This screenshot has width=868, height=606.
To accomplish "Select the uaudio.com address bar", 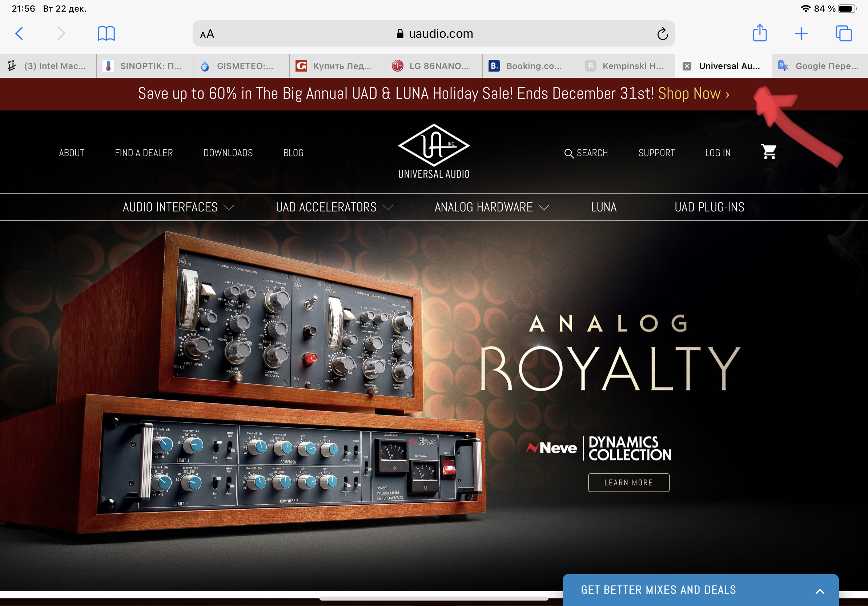I will 434,34.
